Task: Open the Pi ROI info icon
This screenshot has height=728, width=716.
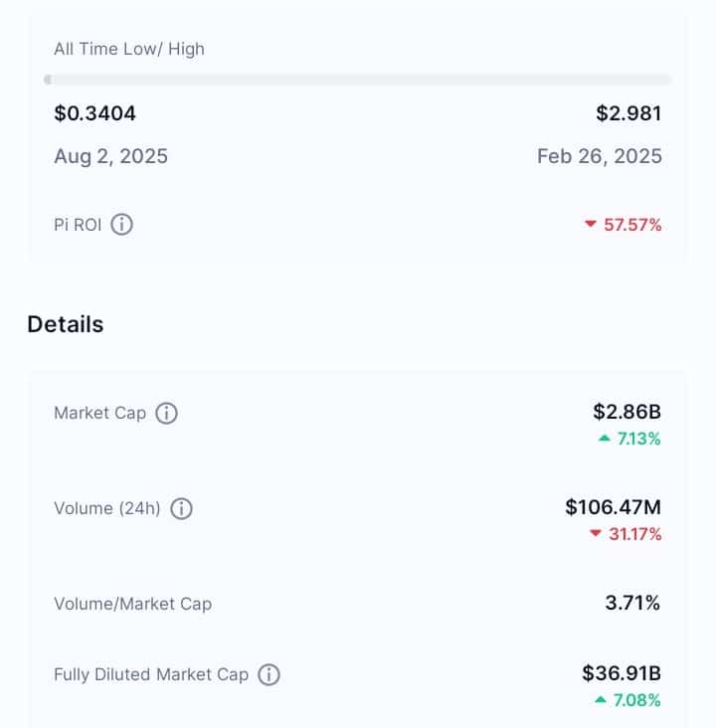Action: pyautogui.click(x=121, y=224)
